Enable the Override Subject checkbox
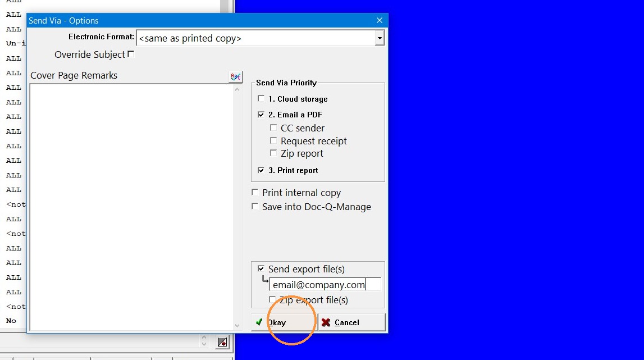Screen dimensions: 644x360 [131, 54]
